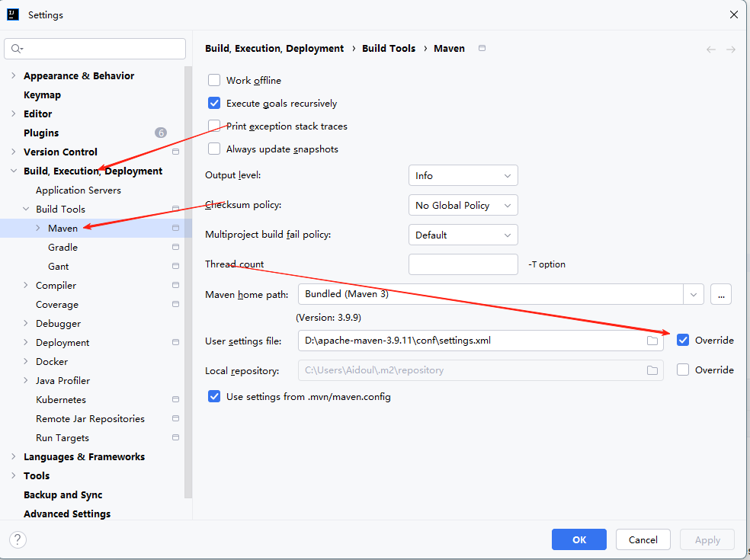Expand the Java Profiler node
Image resolution: width=750 pixels, height=560 pixels.
[x=26, y=381]
